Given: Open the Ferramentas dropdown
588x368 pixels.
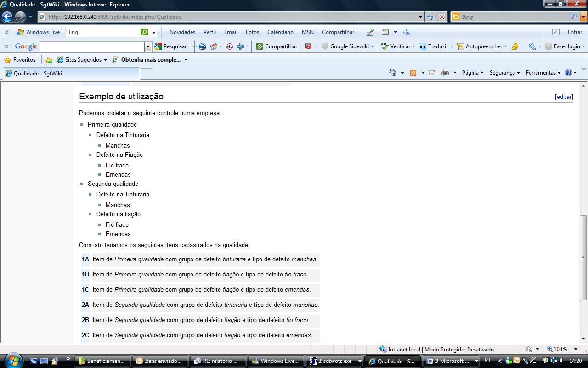Looking at the screenshot, I should click(x=543, y=73).
